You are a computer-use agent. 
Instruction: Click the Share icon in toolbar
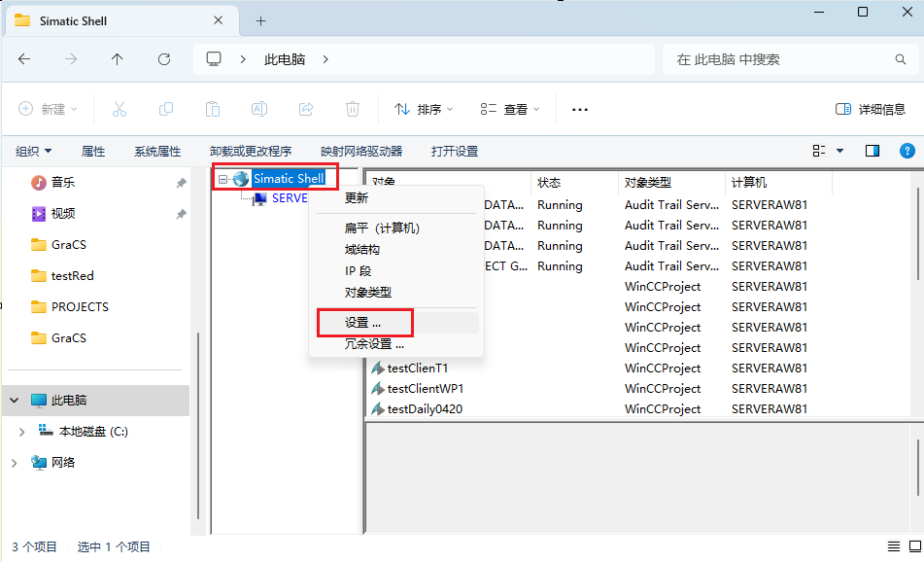click(306, 109)
